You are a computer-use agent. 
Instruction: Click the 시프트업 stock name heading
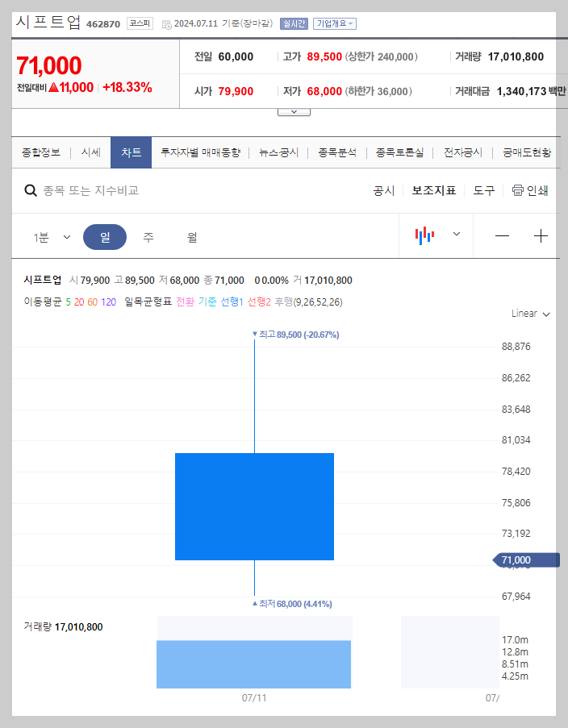pos(48,22)
